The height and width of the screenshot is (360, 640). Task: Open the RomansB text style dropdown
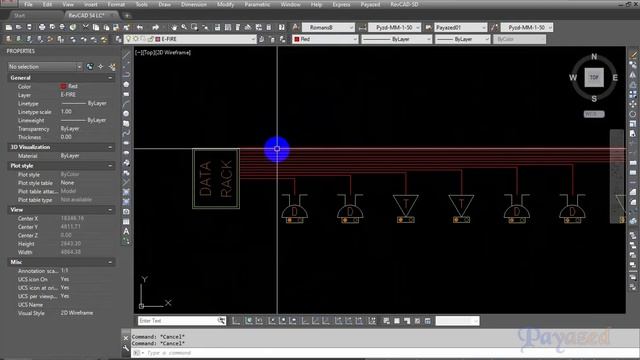tap(351, 27)
